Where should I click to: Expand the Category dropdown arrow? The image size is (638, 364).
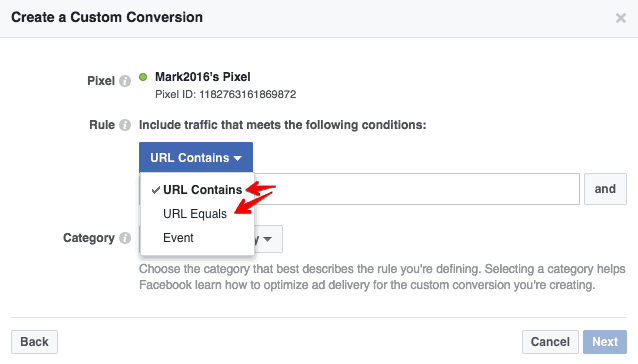coord(267,239)
